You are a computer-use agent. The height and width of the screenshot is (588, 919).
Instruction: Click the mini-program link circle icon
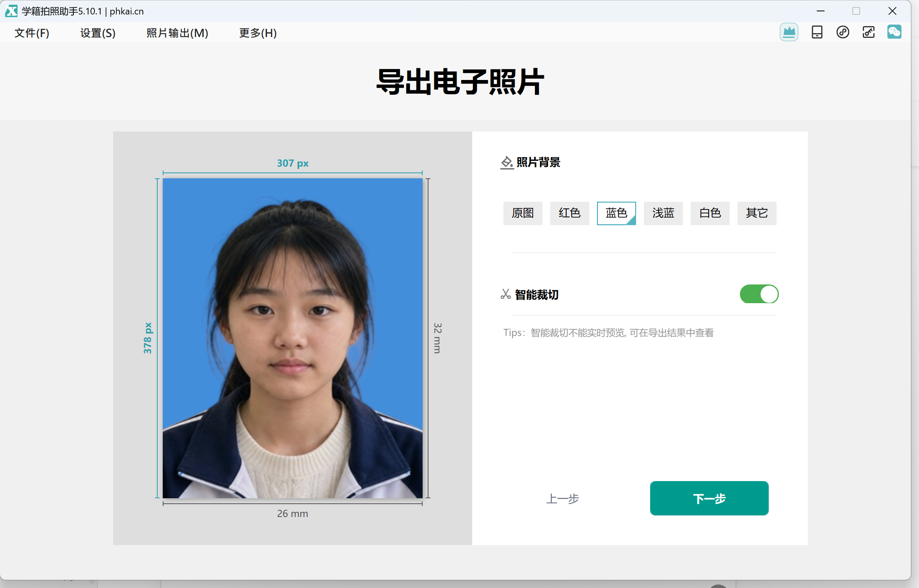843,32
